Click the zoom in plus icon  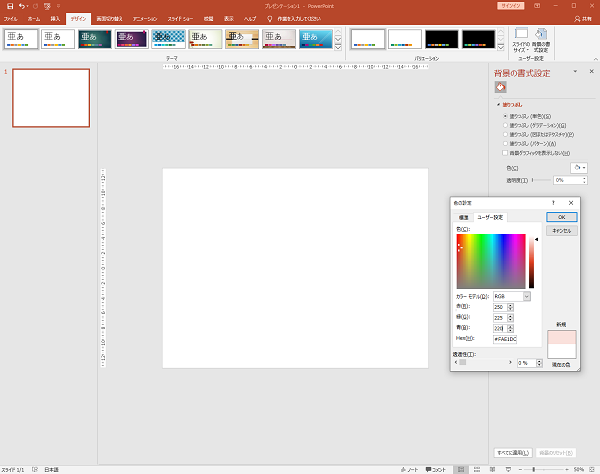point(567,469)
